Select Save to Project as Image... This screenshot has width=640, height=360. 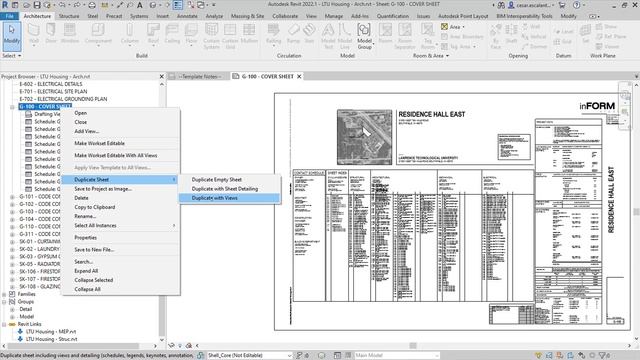(x=103, y=189)
